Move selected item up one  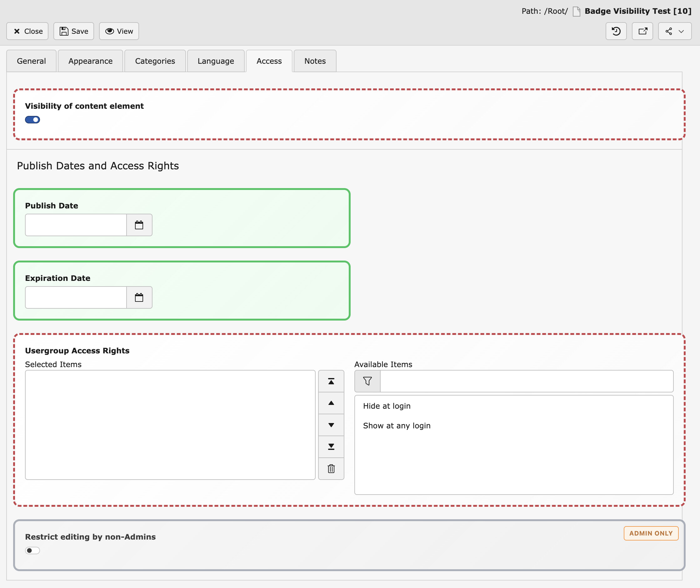[331, 403]
